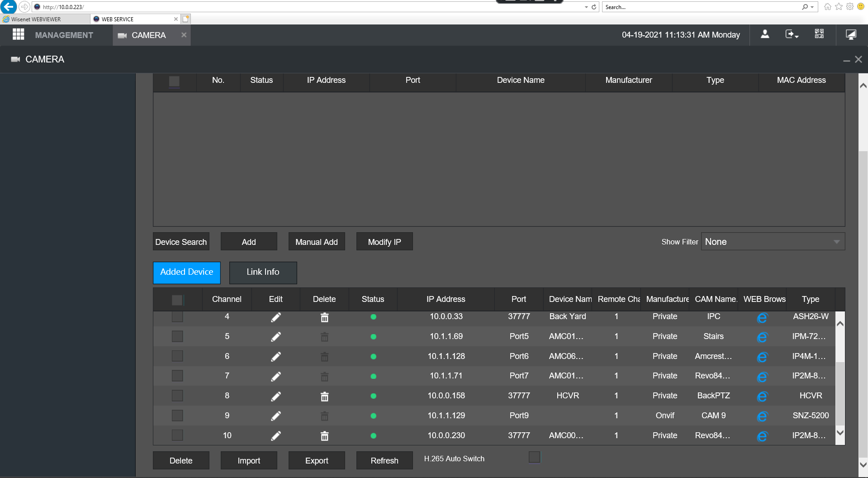Click the browser home icon
The image size is (868, 478).
pos(827,7)
